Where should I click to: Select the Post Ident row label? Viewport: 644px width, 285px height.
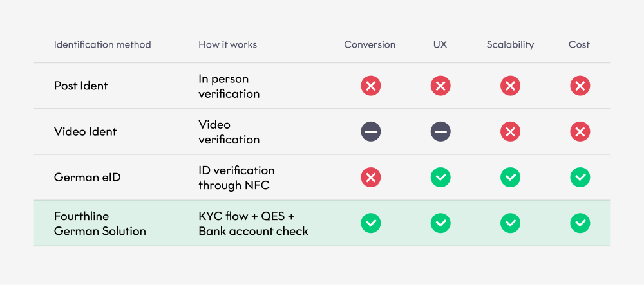tap(81, 86)
